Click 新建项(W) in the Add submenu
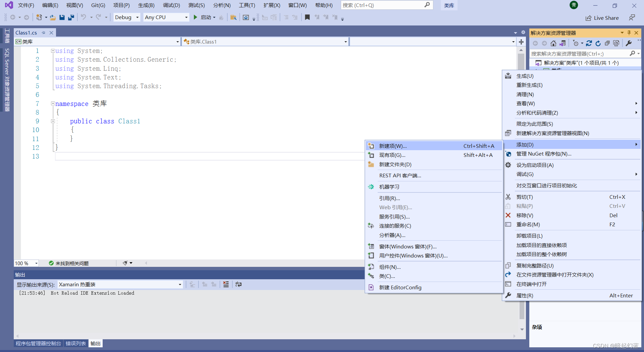This screenshot has height=352, width=644. click(x=396, y=146)
